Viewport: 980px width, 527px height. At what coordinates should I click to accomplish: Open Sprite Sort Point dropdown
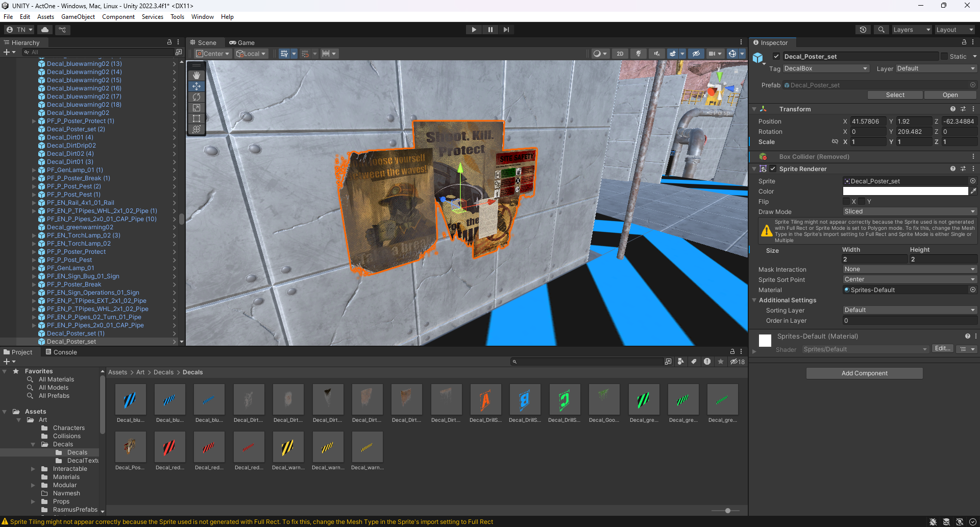pos(910,279)
